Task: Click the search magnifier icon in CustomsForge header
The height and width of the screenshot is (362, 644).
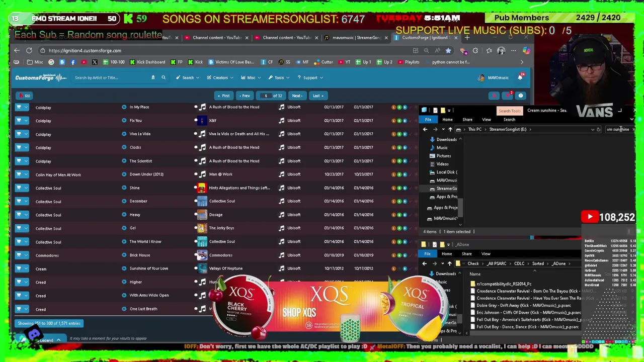Action: pos(164,77)
